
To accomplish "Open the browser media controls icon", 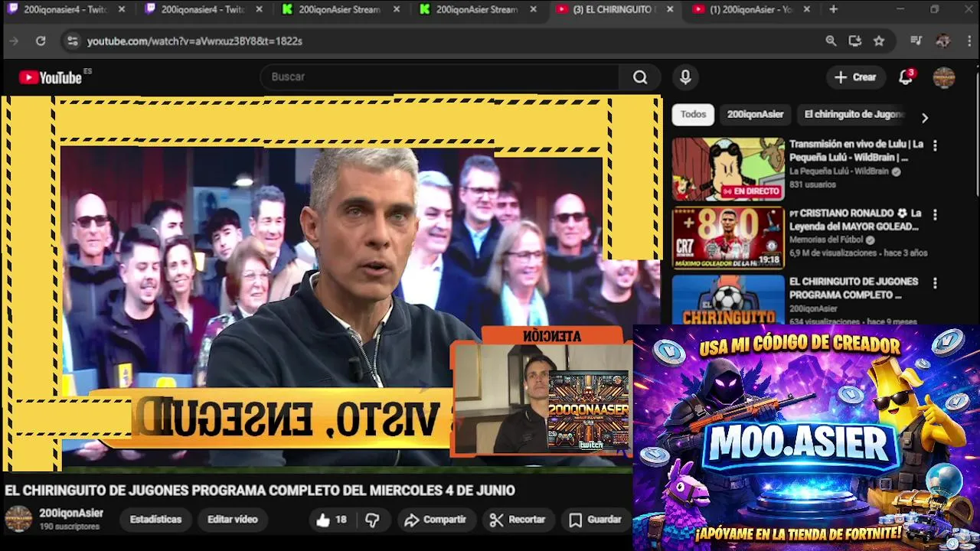I will (x=916, y=41).
